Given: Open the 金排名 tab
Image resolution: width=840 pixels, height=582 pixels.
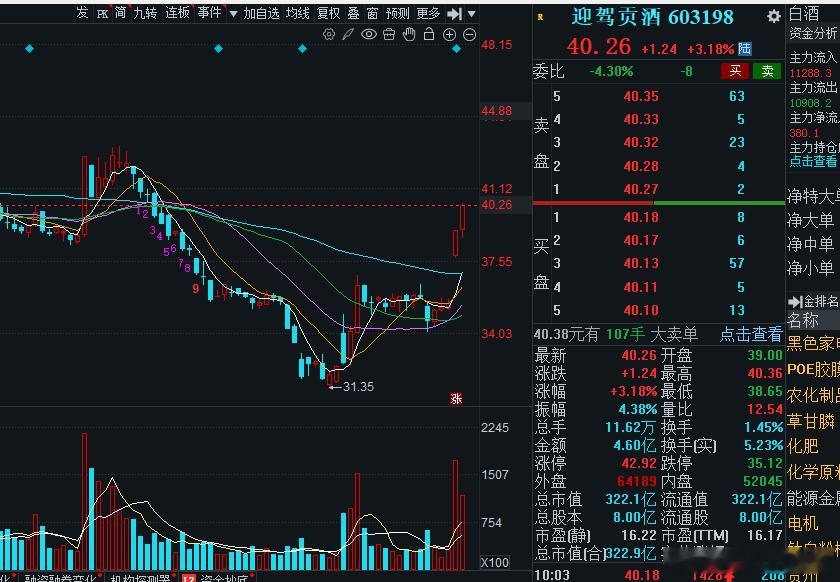Looking at the screenshot, I should tap(820, 301).
